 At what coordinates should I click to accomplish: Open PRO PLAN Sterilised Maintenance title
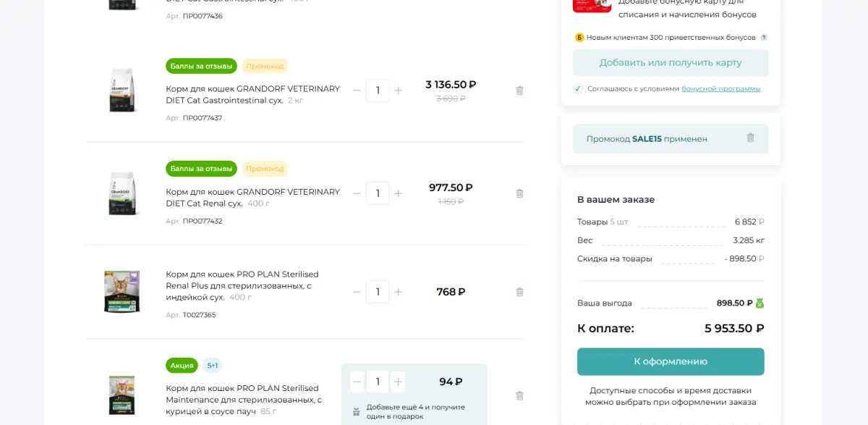pos(244,400)
